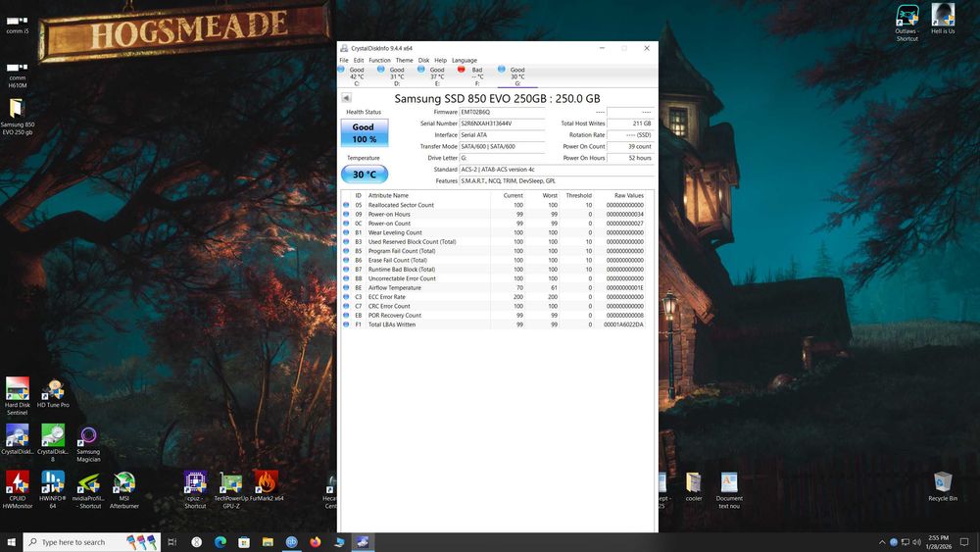Open Task View on taskbar
Screen dimensions: 980x552
pos(172,542)
